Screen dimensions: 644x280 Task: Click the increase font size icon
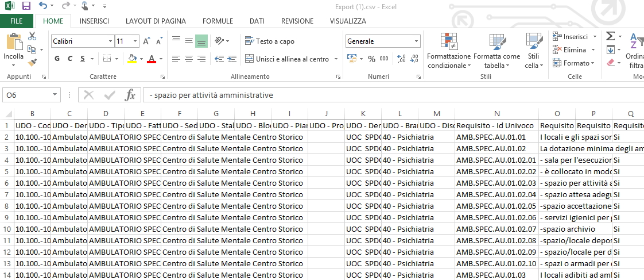[x=146, y=41]
